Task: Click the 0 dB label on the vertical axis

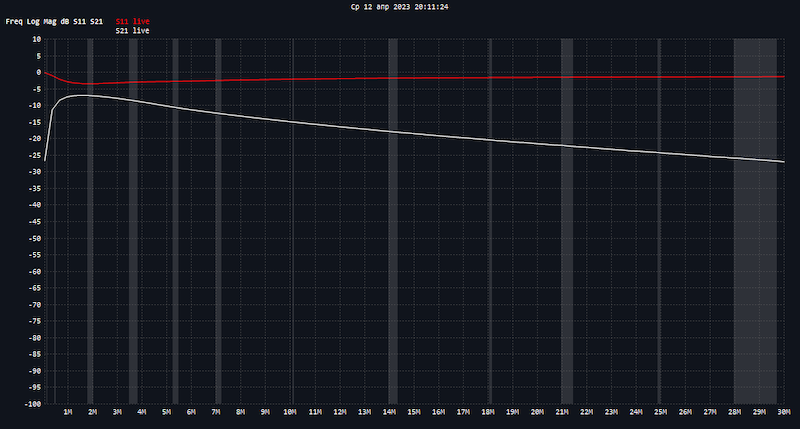Action: click(x=36, y=72)
